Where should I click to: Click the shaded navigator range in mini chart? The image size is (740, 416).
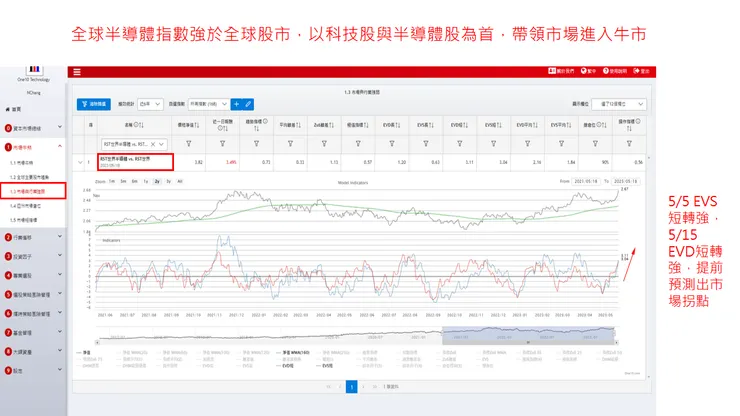(x=529, y=334)
